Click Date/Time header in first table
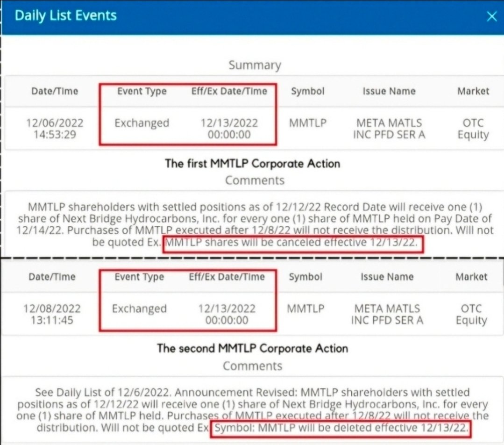The width and height of the screenshot is (504, 445). [55, 91]
